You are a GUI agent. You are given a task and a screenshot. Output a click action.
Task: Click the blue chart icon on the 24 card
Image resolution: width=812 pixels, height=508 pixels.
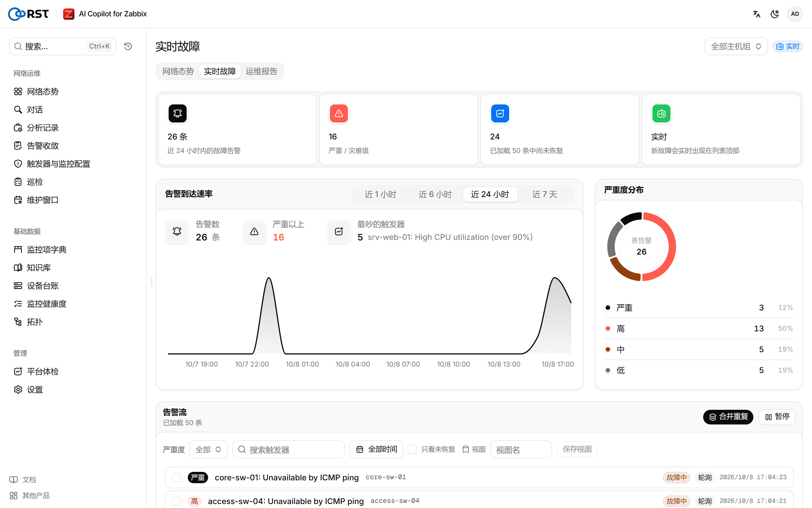pos(500,113)
